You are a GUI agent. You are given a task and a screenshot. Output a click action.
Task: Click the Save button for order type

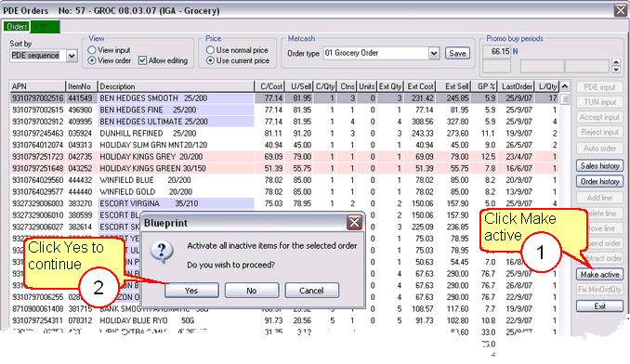coord(457,53)
